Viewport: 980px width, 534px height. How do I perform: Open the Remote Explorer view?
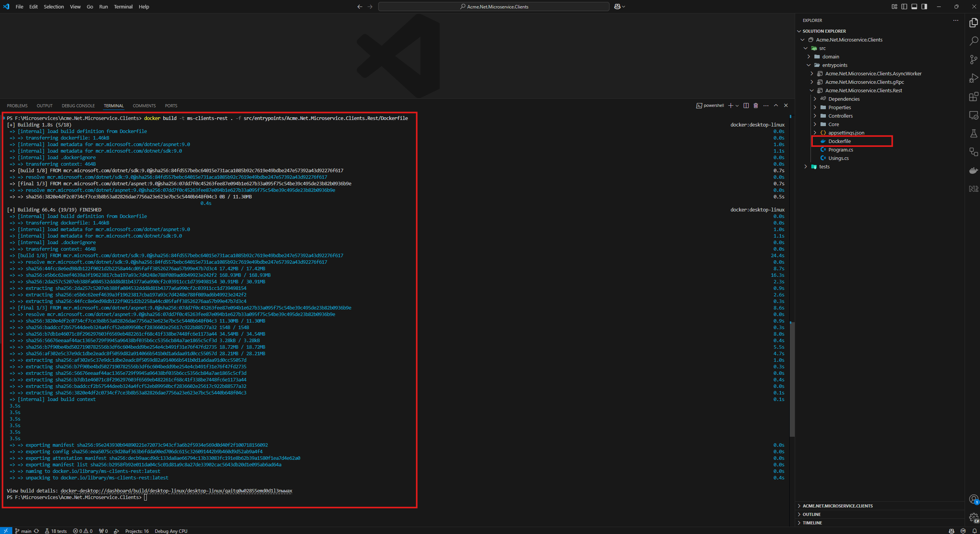point(973,115)
